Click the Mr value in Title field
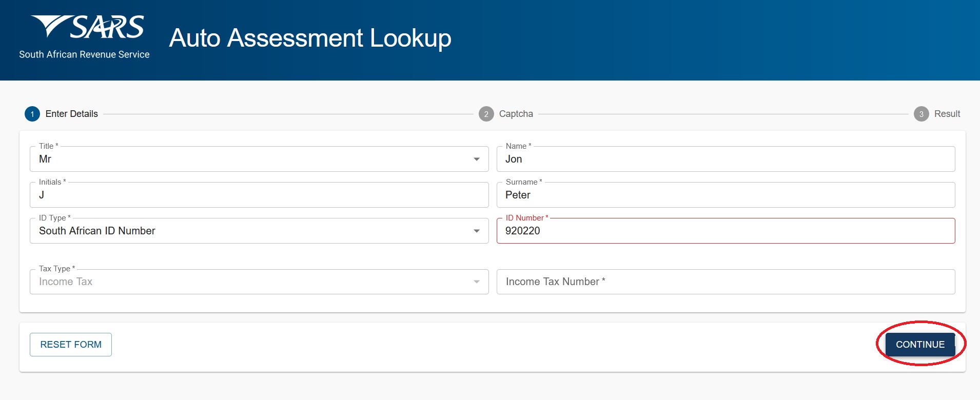 point(45,159)
